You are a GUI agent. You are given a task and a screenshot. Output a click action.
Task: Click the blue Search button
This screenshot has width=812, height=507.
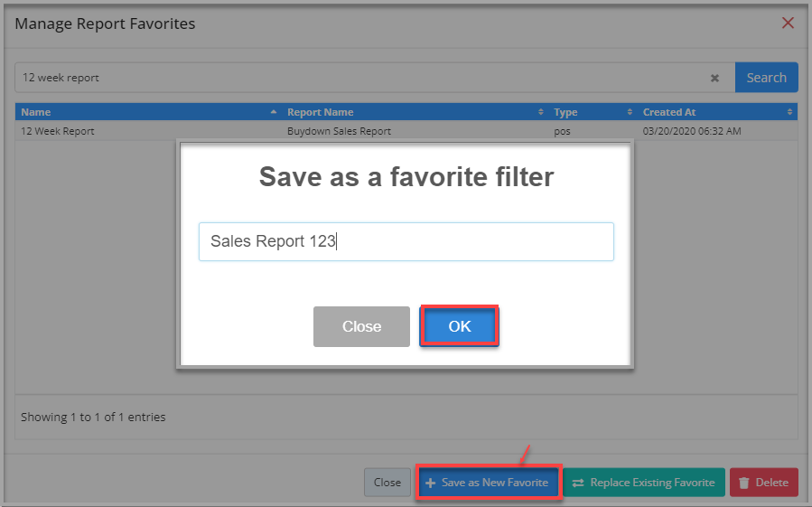coord(767,78)
